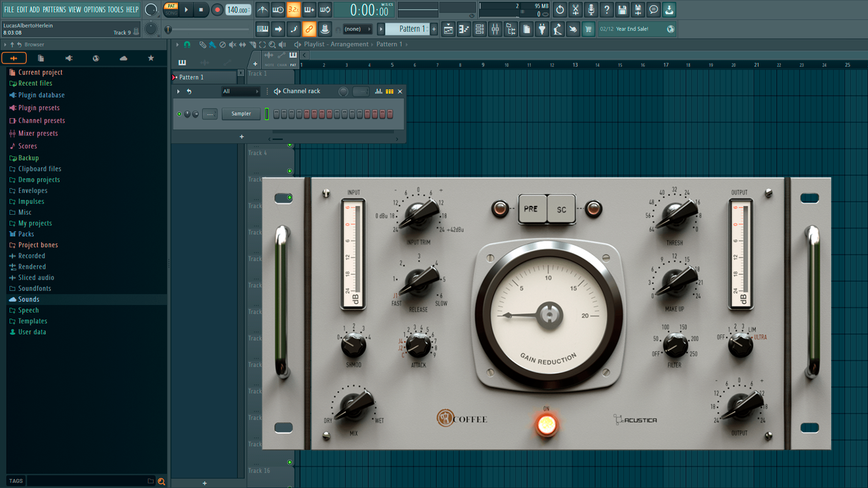The height and width of the screenshot is (488, 868).
Task: Click the download content library icon
Action: [669, 10]
